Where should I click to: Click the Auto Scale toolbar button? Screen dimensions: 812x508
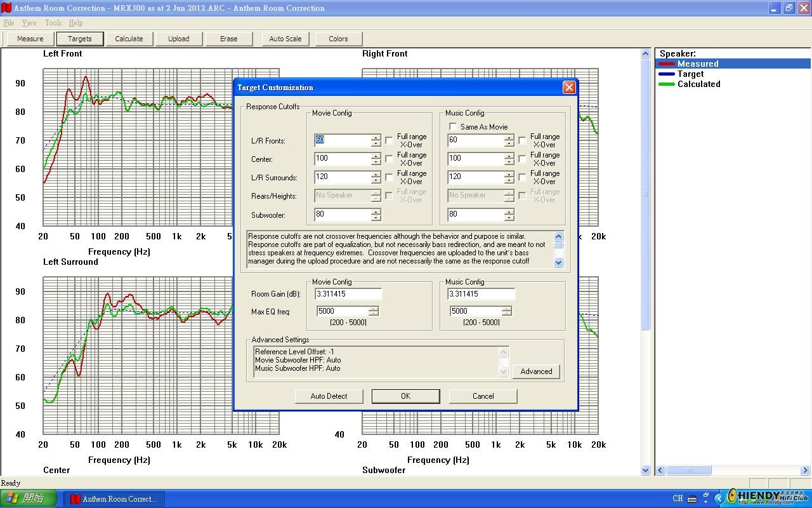pyautogui.click(x=285, y=39)
